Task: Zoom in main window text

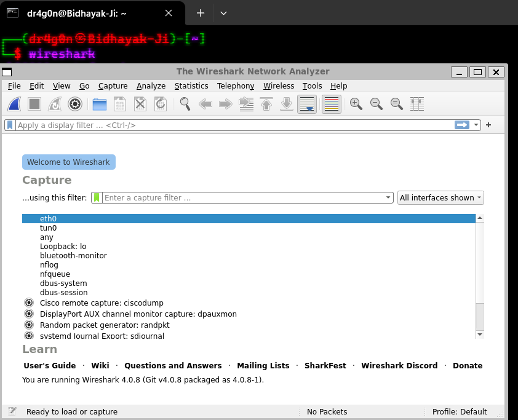Action: [356, 105]
